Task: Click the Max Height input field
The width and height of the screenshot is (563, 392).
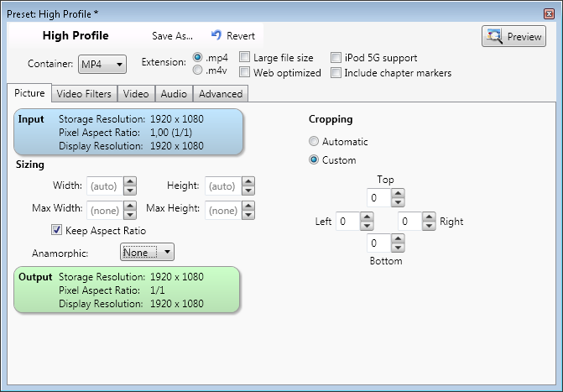Action: 224,210
